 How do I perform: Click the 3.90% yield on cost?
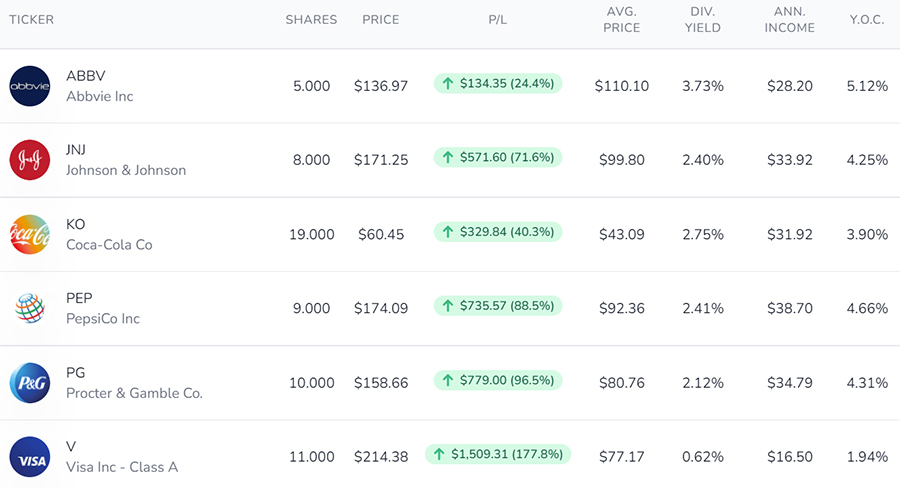pyautogui.click(x=867, y=234)
